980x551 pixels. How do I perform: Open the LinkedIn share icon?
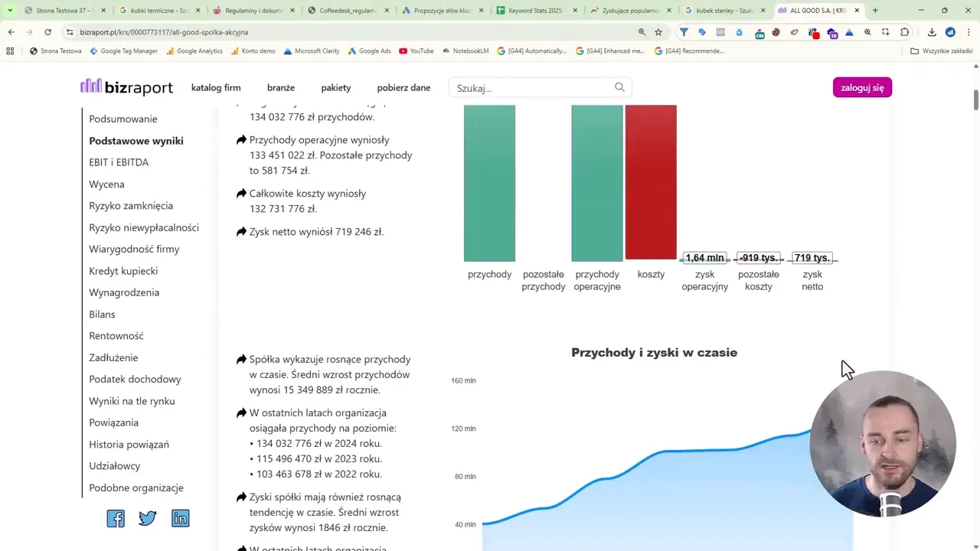180,518
